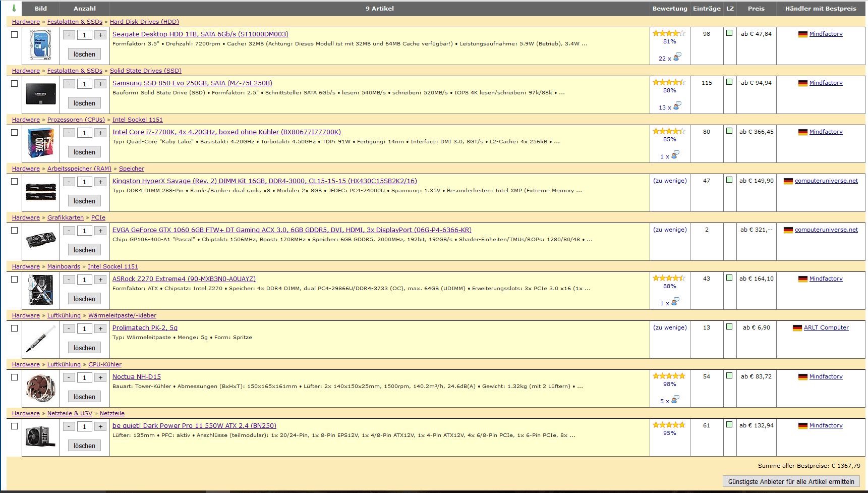
Task: Open the ASRock Z270 Extreme4 product link
Action: point(184,279)
